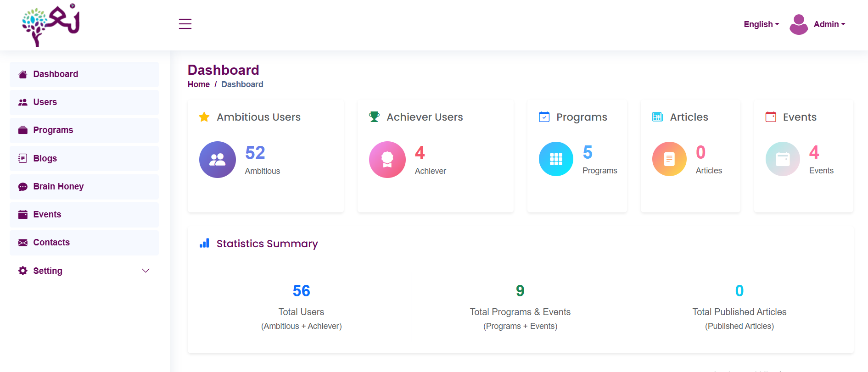Click the pink Achiever badge circle icon
Viewport: 868px width, 372px height.
click(387, 160)
